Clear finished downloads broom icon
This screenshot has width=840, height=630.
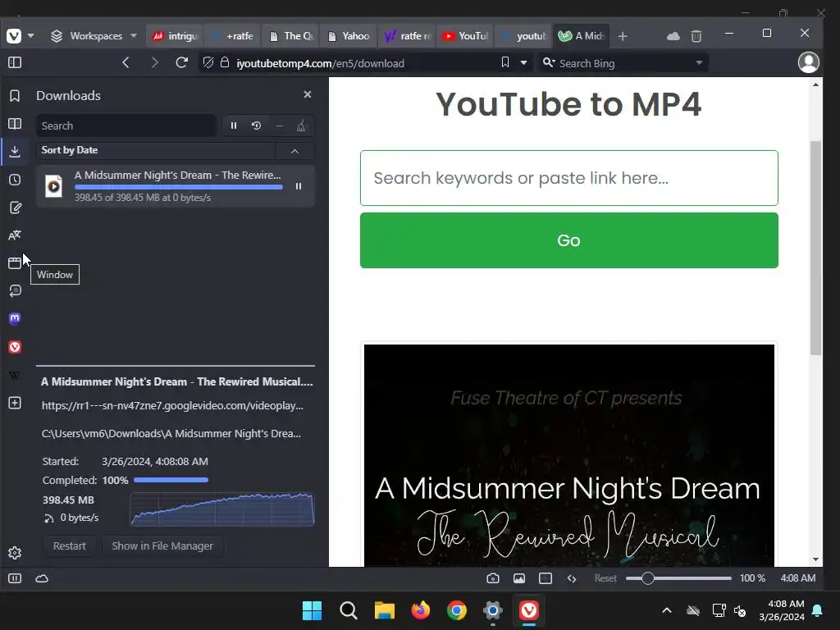coord(302,126)
